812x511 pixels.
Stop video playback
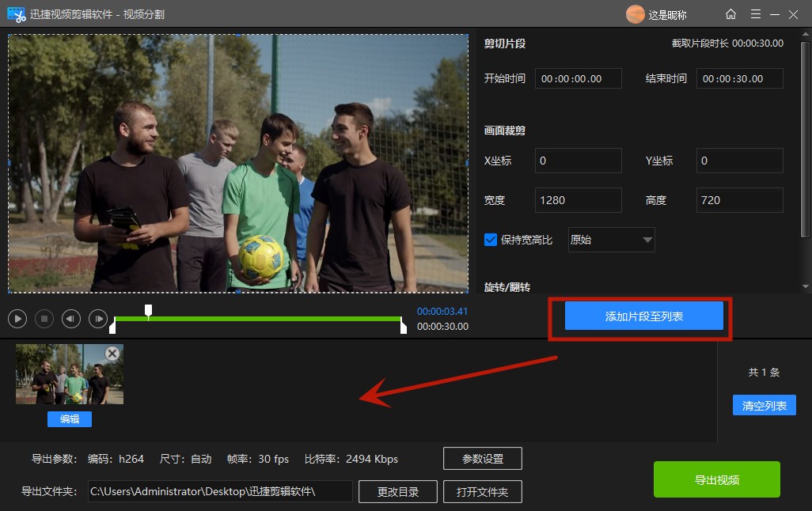44,319
